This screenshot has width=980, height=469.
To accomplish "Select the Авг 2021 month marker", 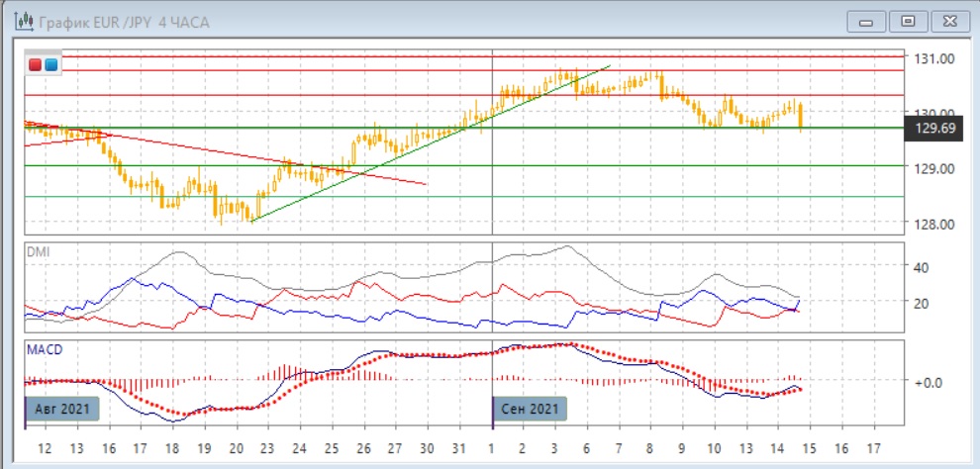I will 62,410.
